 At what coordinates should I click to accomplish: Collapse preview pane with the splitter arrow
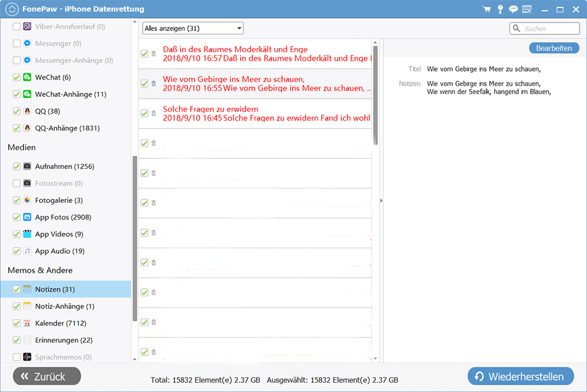381,201
